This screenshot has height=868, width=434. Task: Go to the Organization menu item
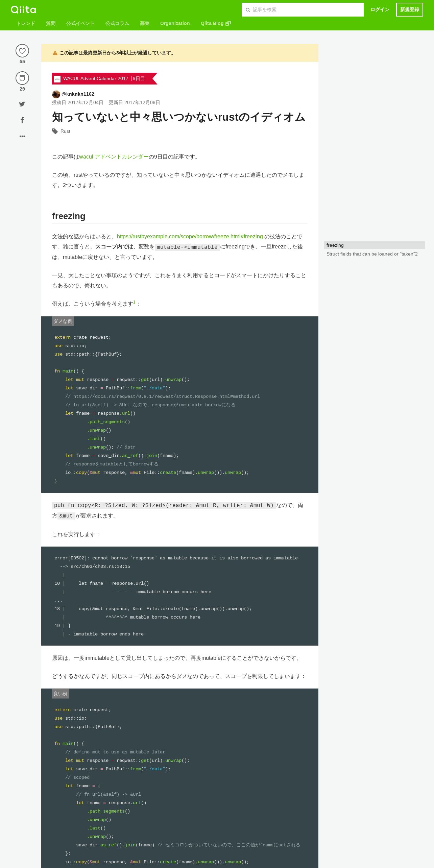tap(175, 23)
